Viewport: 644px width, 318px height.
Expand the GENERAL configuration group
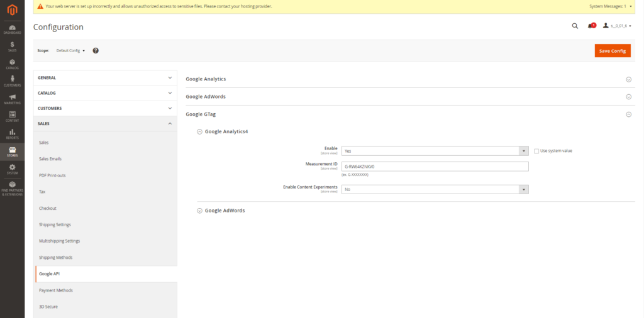[x=105, y=77]
